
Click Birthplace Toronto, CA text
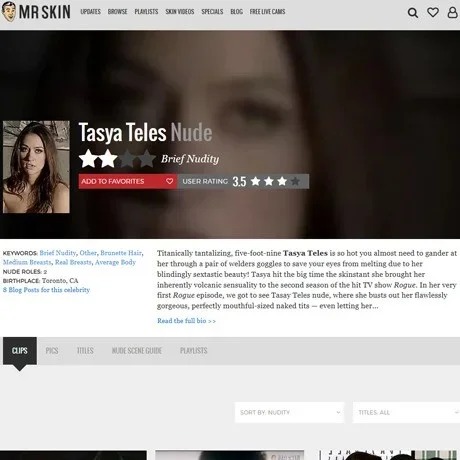pyautogui.click(x=40, y=281)
